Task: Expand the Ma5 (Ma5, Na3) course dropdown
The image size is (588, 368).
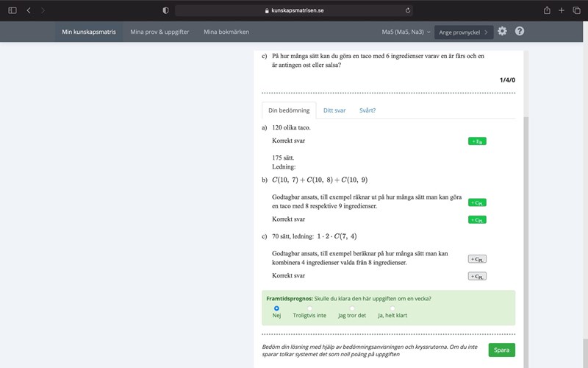Action: [406, 32]
